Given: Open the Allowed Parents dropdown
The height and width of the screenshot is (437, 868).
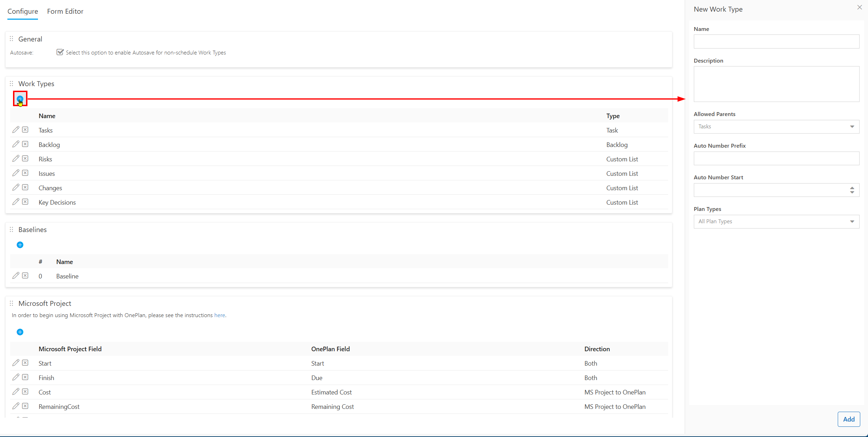Looking at the screenshot, I should tap(776, 127).
